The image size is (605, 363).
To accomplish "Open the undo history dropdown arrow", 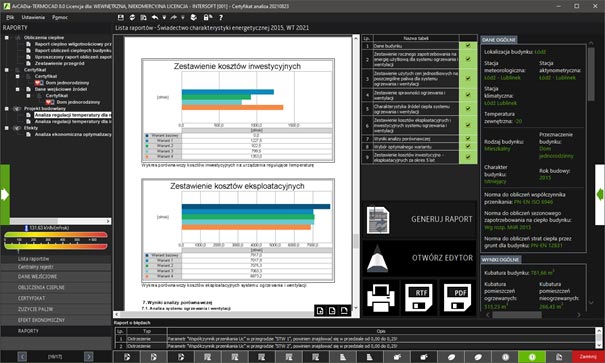I will (x=164, y=17).
